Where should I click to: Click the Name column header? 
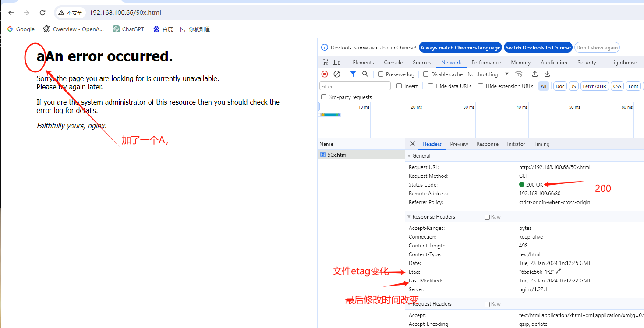tap(361, 144)
